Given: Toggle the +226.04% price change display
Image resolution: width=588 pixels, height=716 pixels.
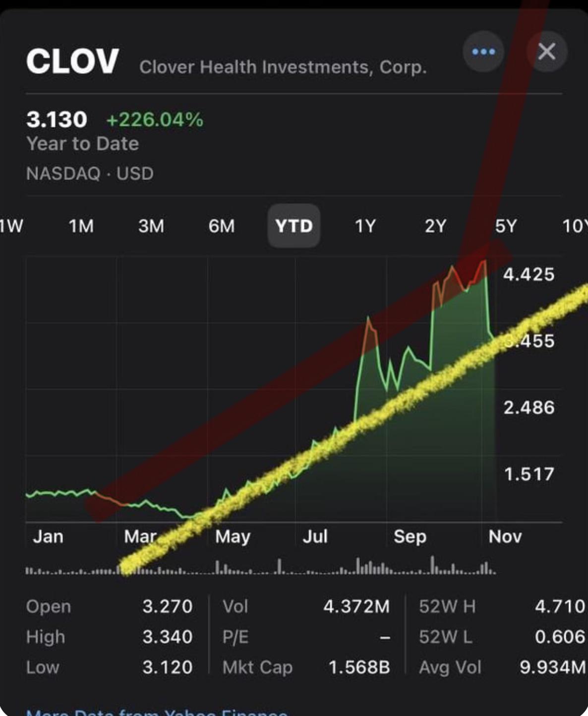Looking at the screenshot, I should (x=155, y=120).
